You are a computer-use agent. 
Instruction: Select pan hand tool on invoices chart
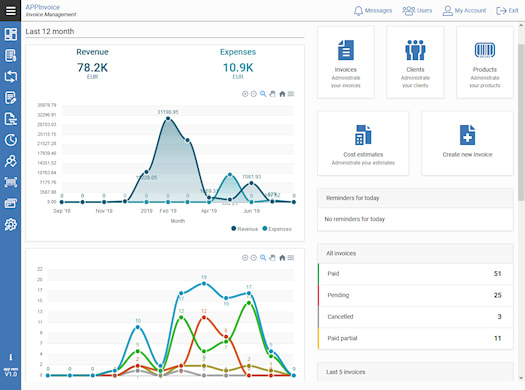tap(273, 258)
